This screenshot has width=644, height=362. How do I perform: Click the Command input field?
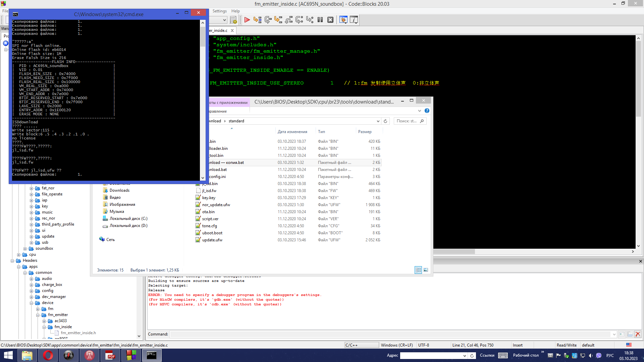tap(391, 334)
